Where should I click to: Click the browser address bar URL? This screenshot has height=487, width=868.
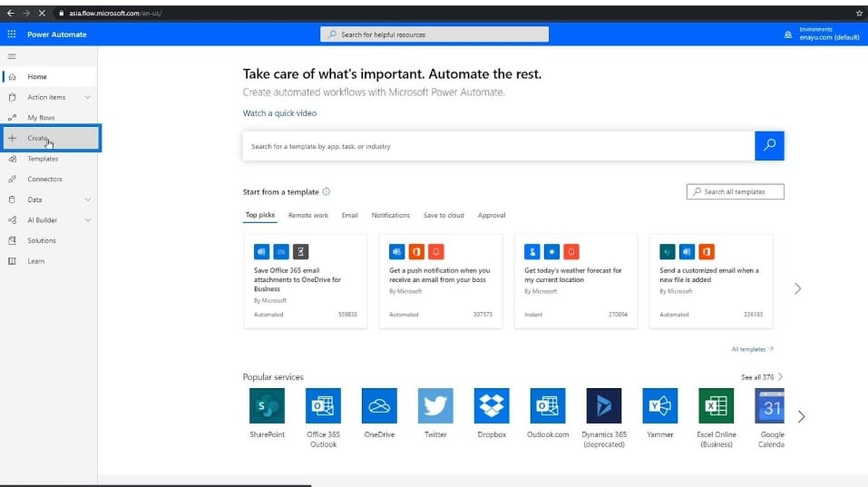(115, 13)
